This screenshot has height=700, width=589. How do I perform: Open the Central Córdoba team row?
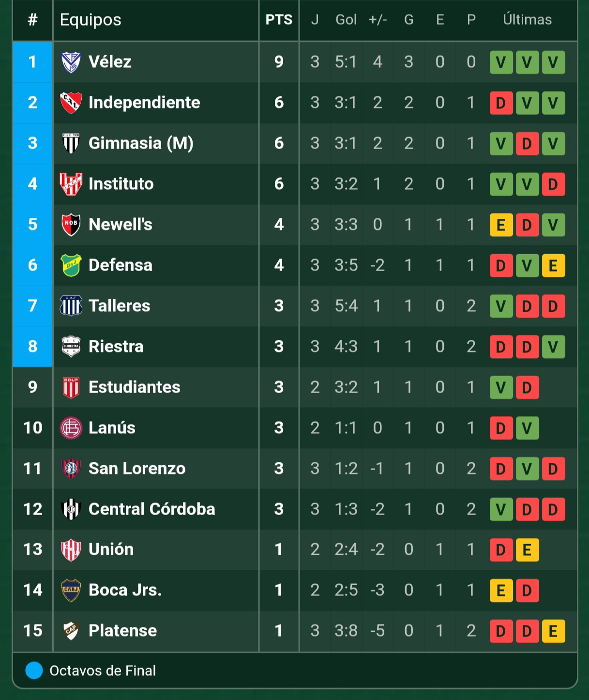295,509
